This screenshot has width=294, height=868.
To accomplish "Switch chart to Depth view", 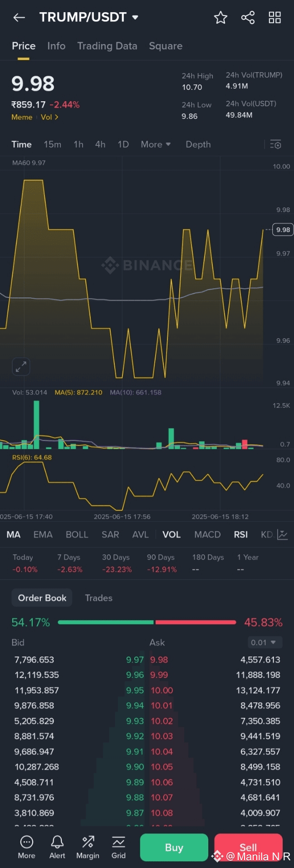I will point(198,144).
